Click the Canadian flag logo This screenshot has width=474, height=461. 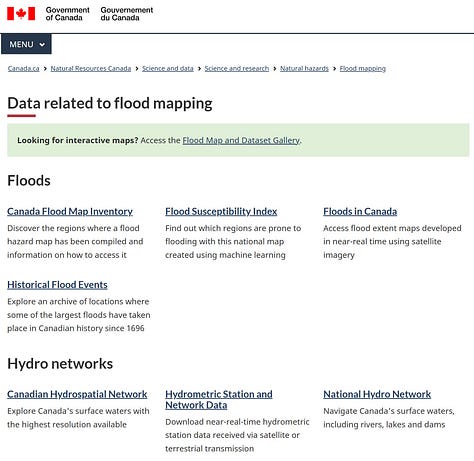click(21, 14)
